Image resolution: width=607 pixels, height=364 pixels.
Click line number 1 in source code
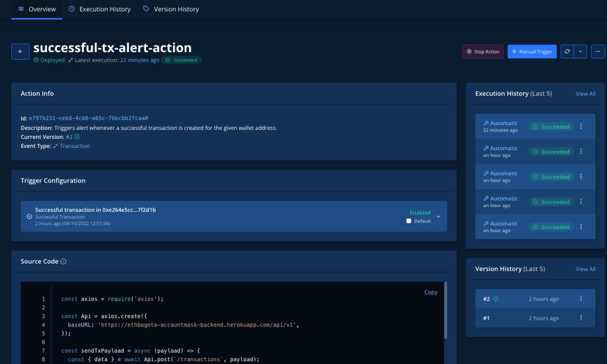43,299
